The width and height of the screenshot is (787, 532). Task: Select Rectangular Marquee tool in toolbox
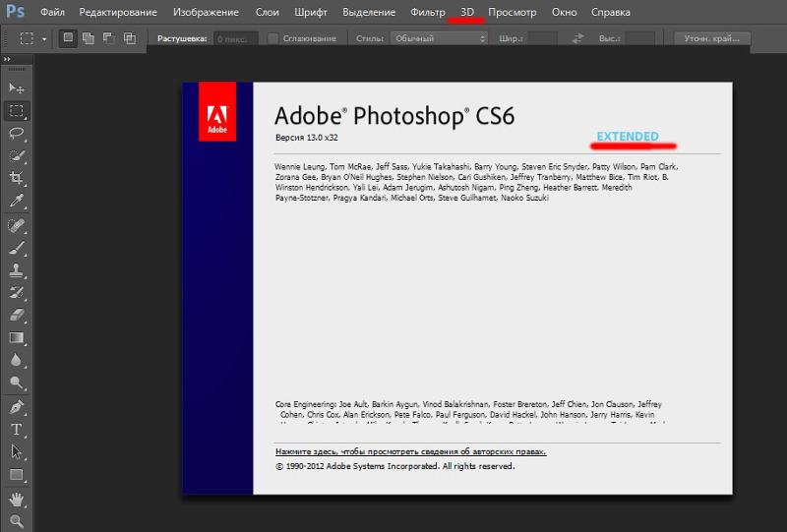(17, 110)
